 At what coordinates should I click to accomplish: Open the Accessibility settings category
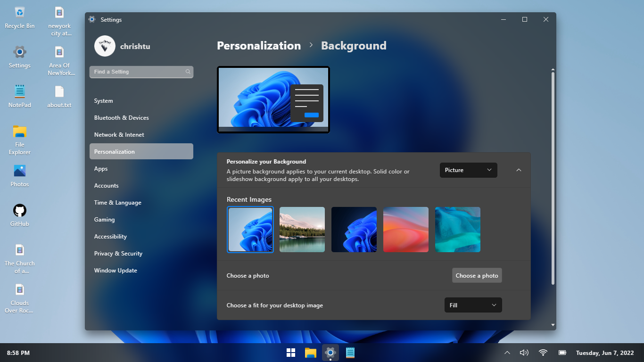click(x=110, y=237)
